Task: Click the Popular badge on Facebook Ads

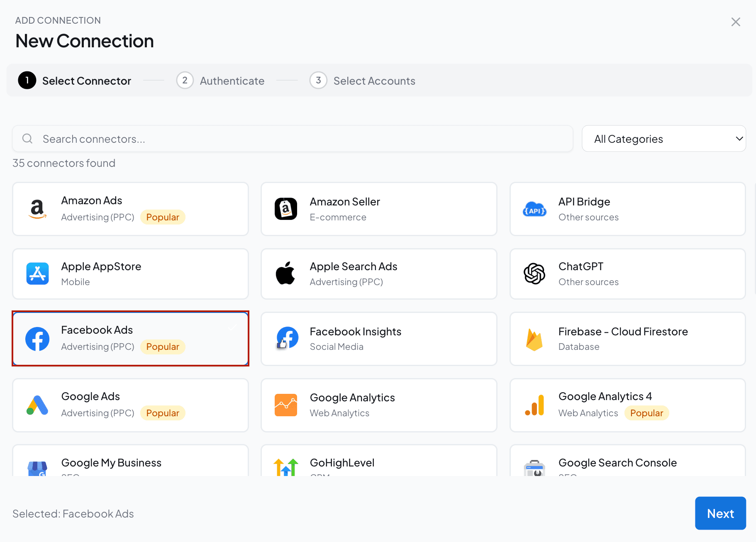Action: (163, 347)
